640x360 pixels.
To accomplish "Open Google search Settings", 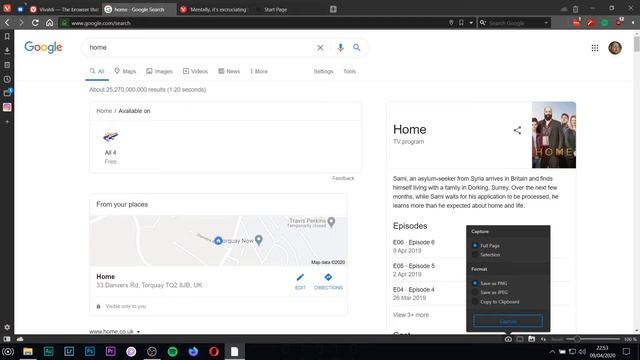I will coord(323,71).
